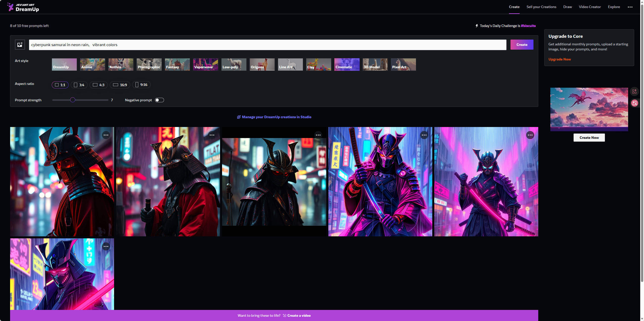The width and height of the screenshot is (644, 321).
Task: Click the video icon next to Create a video
Action: click(x=284, y=315)
